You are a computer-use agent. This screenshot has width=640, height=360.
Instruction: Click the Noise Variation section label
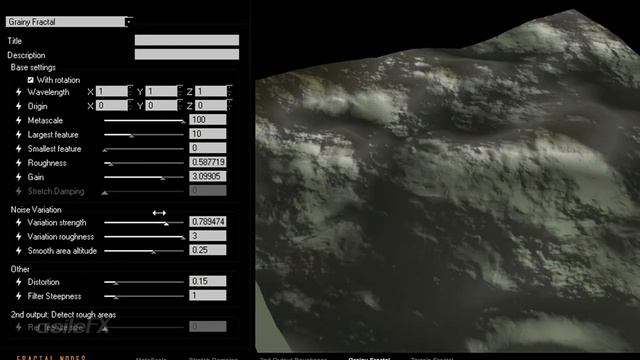pyautogui.click(x=36, y=210)
